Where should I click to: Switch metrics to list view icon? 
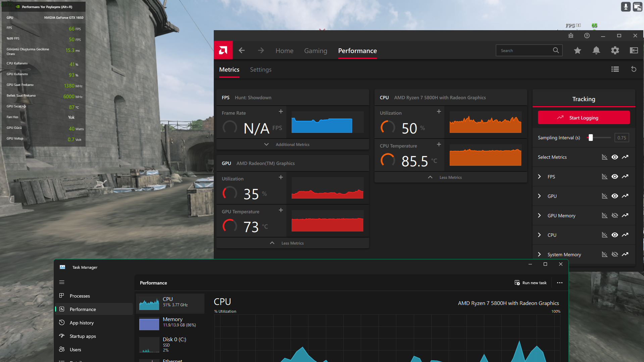(x=615, y=69)
